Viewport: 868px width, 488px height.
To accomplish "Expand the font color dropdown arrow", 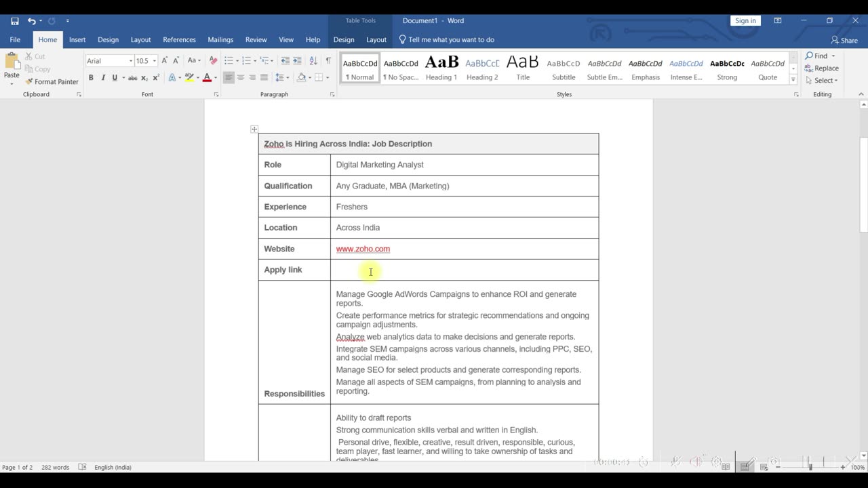I will pos(215,78).
